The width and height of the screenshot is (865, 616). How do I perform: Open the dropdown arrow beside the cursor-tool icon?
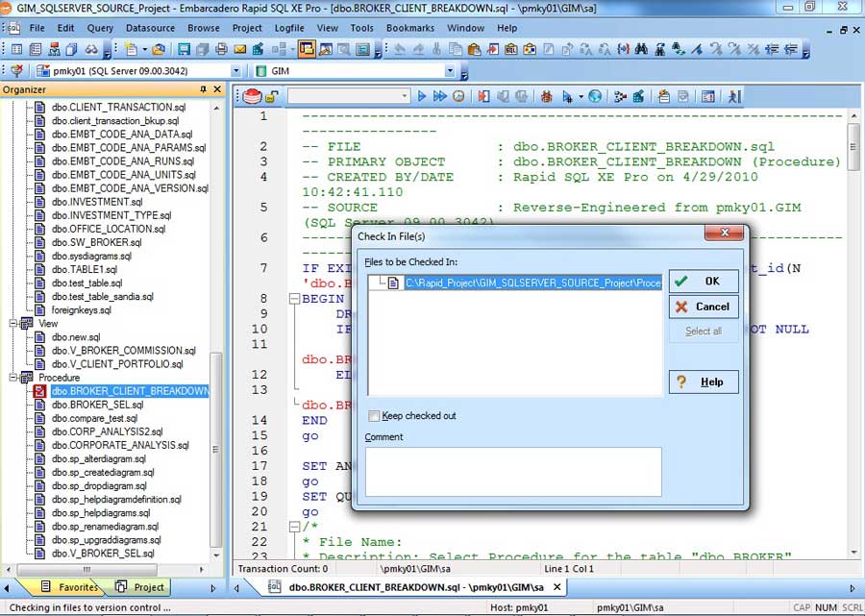pyautogui.click(x=581, y=97)
